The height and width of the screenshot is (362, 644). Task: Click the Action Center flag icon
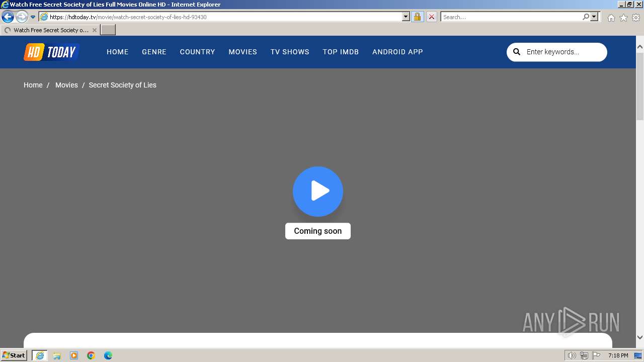(x=596, y=355)
